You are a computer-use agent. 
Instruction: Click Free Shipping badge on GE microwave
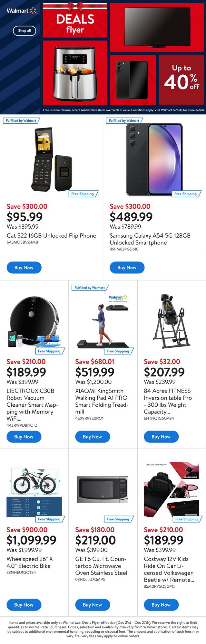click(118, 519)
